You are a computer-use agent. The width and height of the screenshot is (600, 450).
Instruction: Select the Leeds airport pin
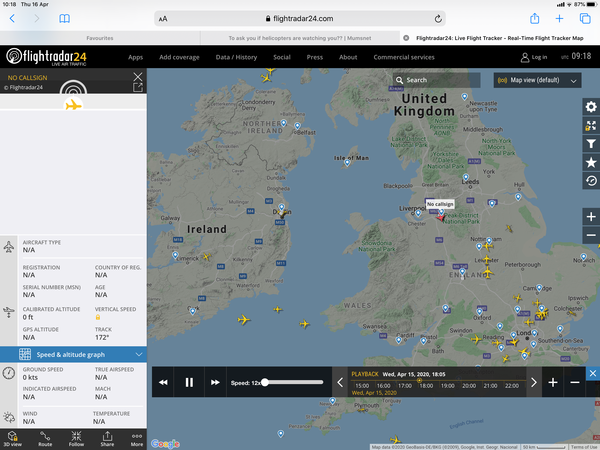(x=466, y=178)
